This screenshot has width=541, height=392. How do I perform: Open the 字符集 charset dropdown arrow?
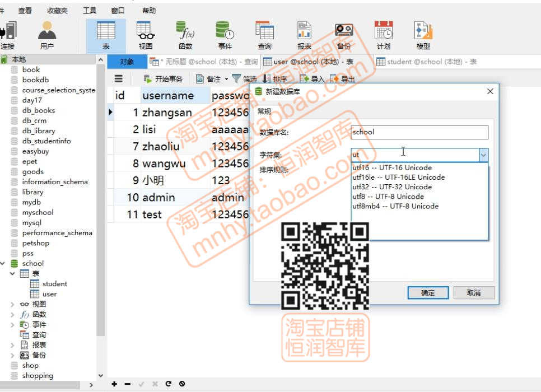(x=483, y=155)
